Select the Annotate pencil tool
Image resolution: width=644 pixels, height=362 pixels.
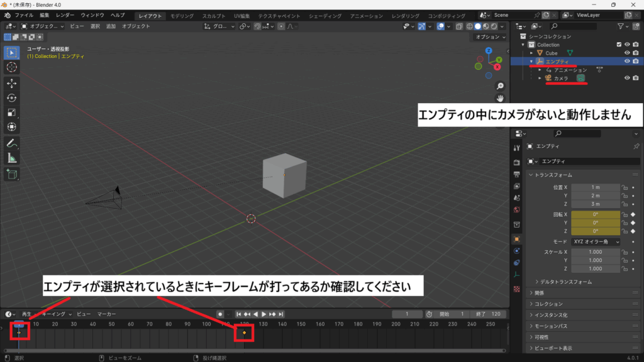12,143
